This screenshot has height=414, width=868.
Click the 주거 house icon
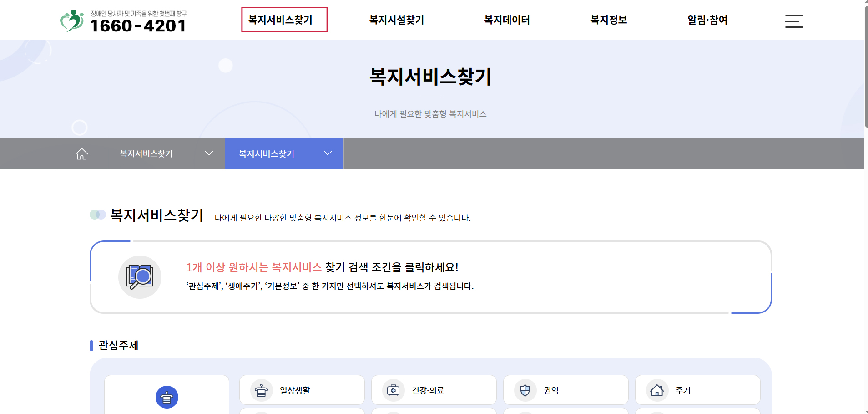click(657, 390)
